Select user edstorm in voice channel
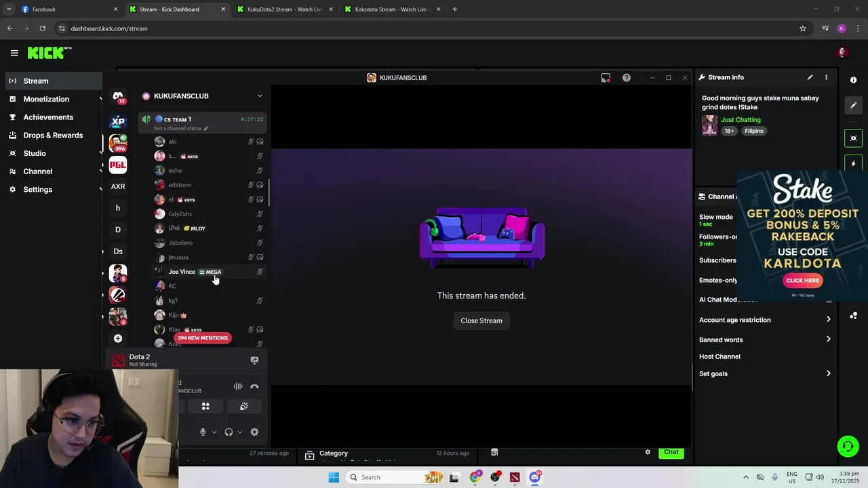Image resolution: width=868 pixels, height=488 pixels. click(x=209, y=185)
